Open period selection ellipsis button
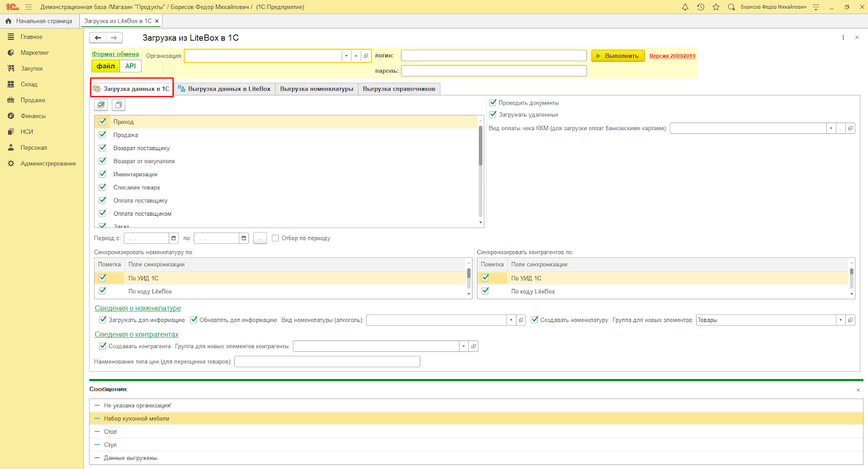Image resolution: width=868 pixels, height=469 pixels. (x=260, y=238)
